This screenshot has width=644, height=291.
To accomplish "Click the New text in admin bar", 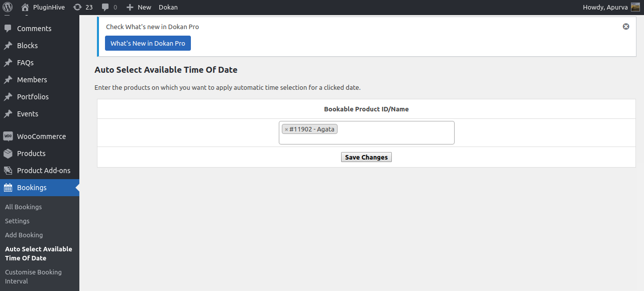I will pos(144,7).
